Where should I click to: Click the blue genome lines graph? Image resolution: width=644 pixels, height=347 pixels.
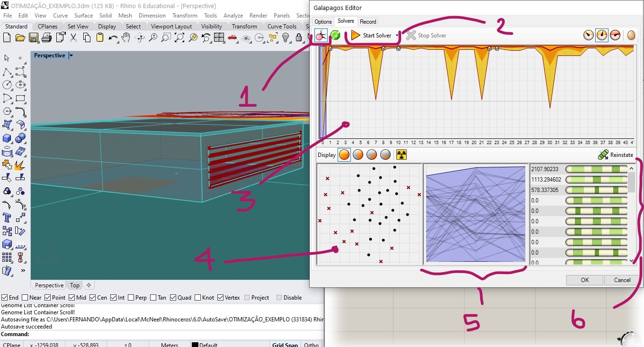(476, 214)
